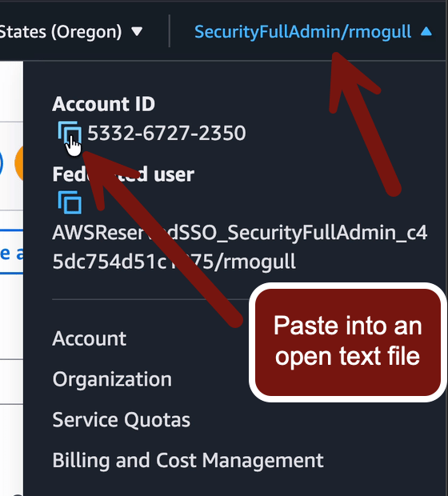This screenshot has height=496, width=448.
Task: Copy the Account ID to clipboard
Action: click(x=70, y=132)
